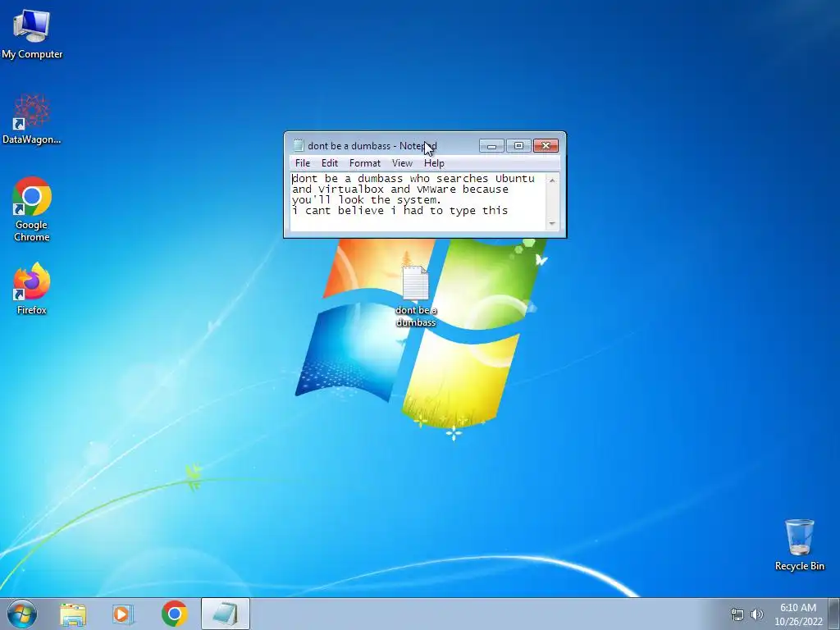Image resolution: width=840 pixels, height=630 pixels.
Task: Click the taskbar clock showing 6:10 AM
Action: pyautogui.click(x=797, y=614)
